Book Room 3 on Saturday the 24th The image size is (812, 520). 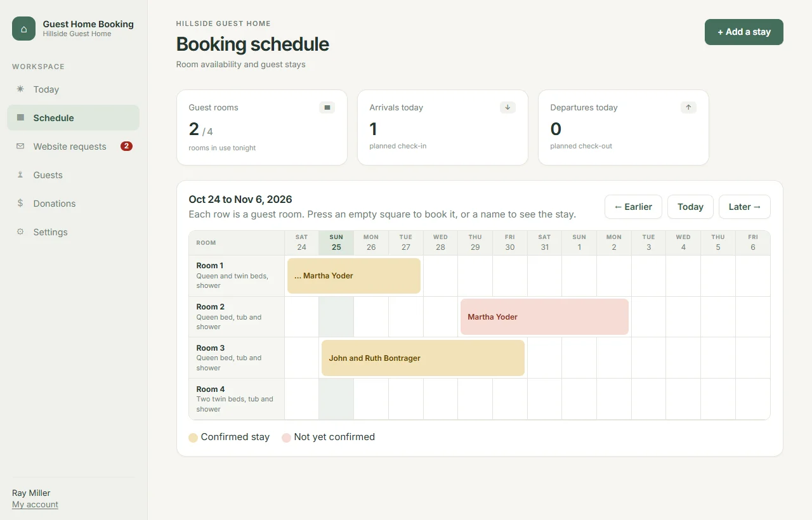pyautogui.click(x=302, y=358)
